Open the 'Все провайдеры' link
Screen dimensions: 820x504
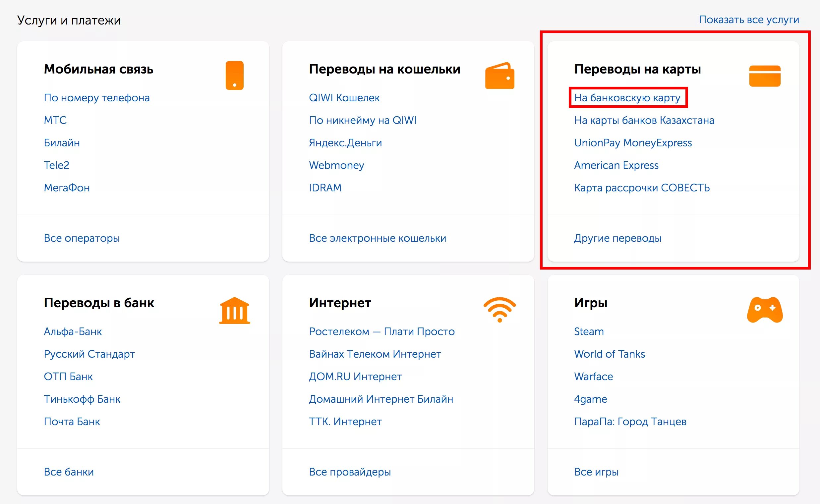point(350,472)
